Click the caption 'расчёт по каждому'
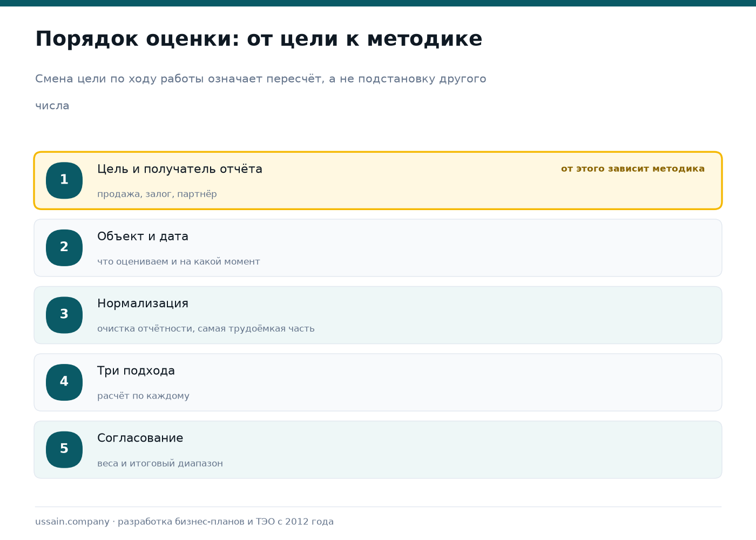 [143, 396]
